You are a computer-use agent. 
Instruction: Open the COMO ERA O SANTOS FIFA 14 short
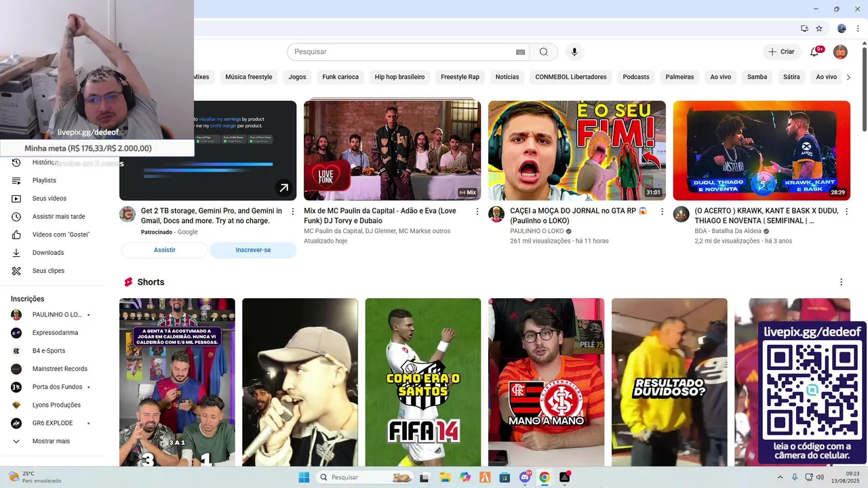[423, 382]
